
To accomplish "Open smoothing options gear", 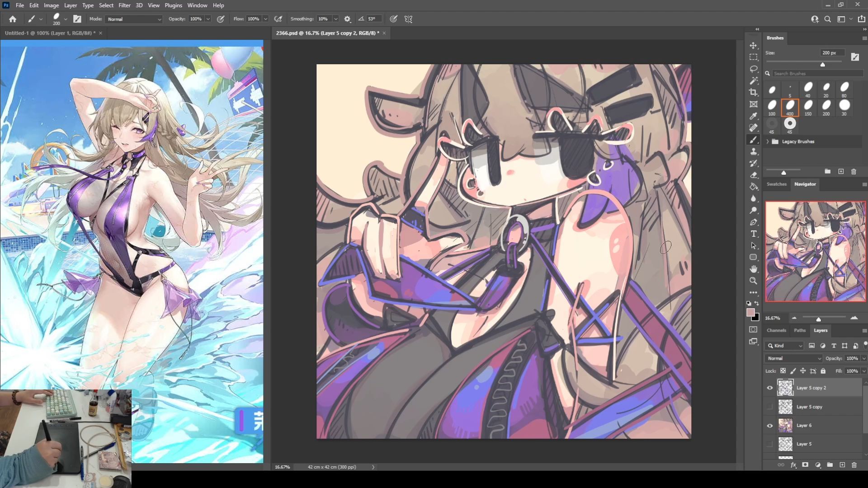I will [347, 19].
